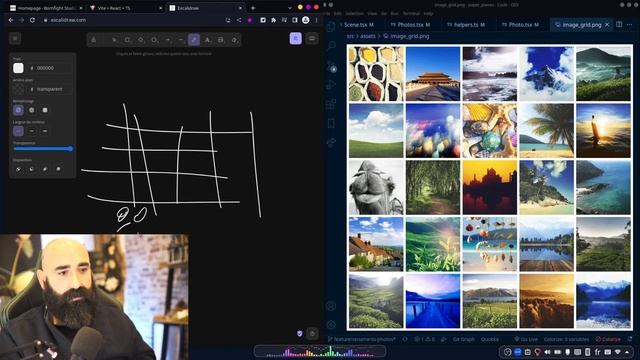Select the Freedraw pencil tool
Screen dimensions: 640x360
click(x=194, y=40)
